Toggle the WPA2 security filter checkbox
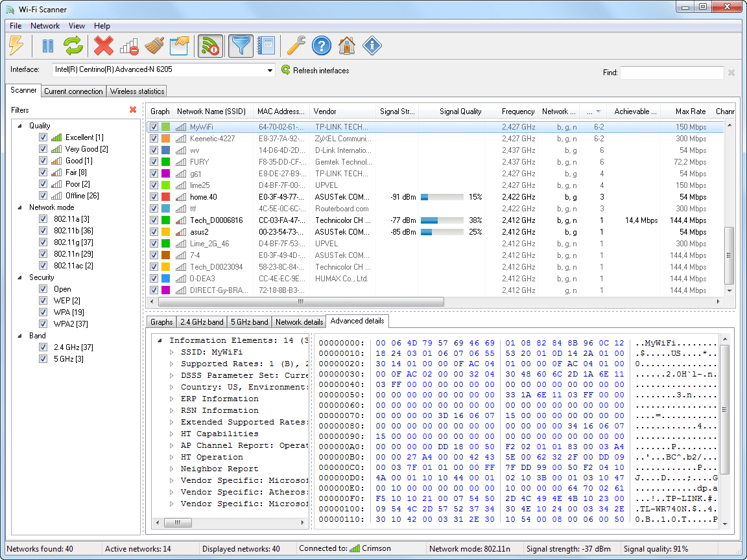The width and height of the screenshot is (747, 560). [x=43, y=324]
